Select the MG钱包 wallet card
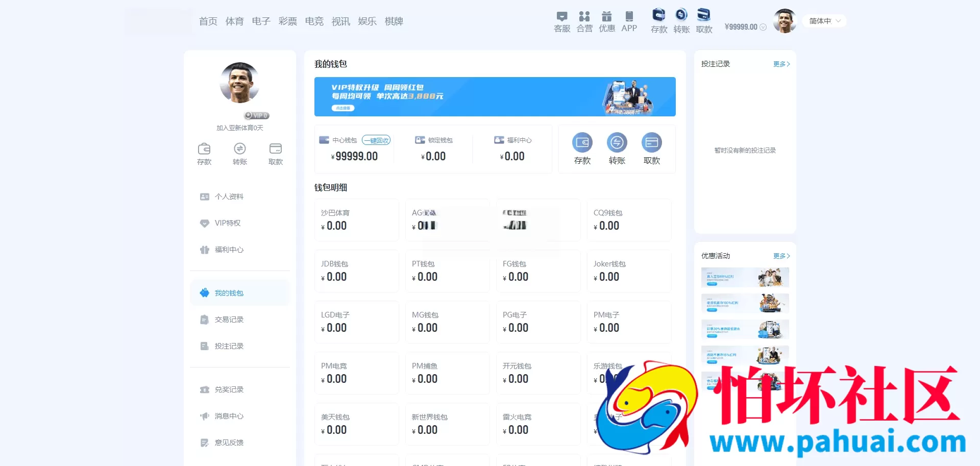 pos(448,322)
